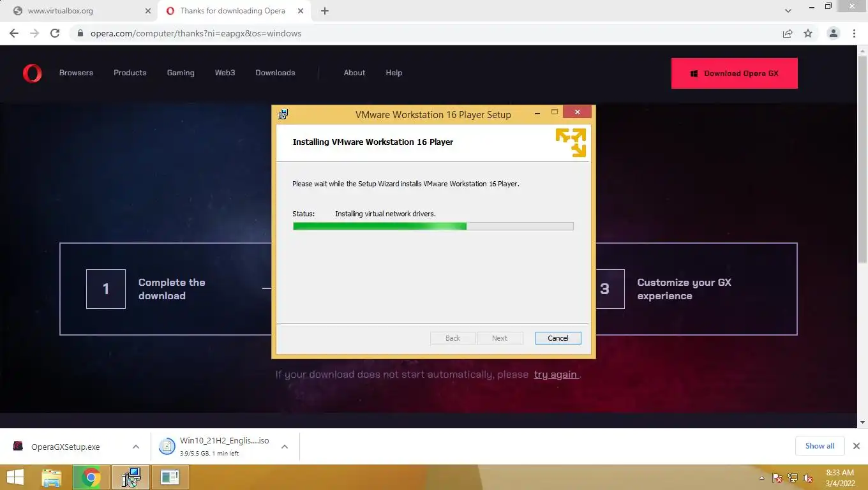Expand options for Win10 iso download
This screenshot has height=490, width=868.
285,447
